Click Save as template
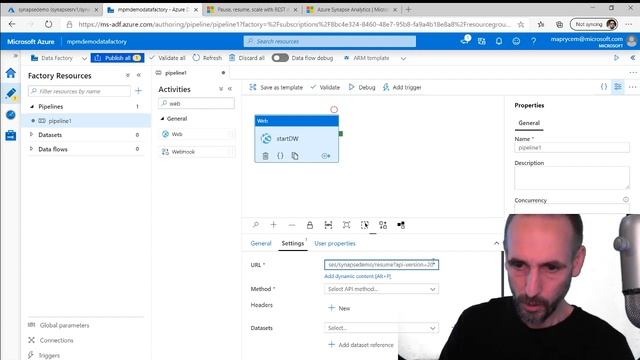Viewport: 640px width, 360px height. click(x=276, y=87)
